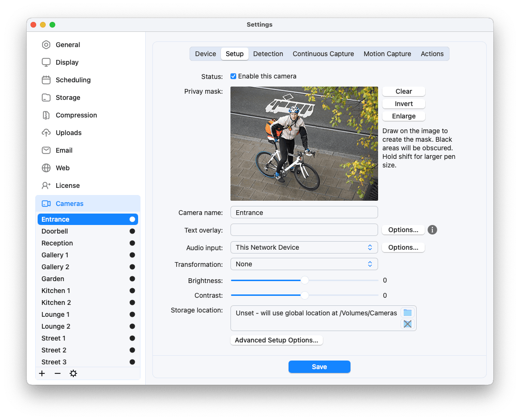Screen dimensions: 520x420
Task: Open Advanced Setup Options
Action: tap(276, 340)
